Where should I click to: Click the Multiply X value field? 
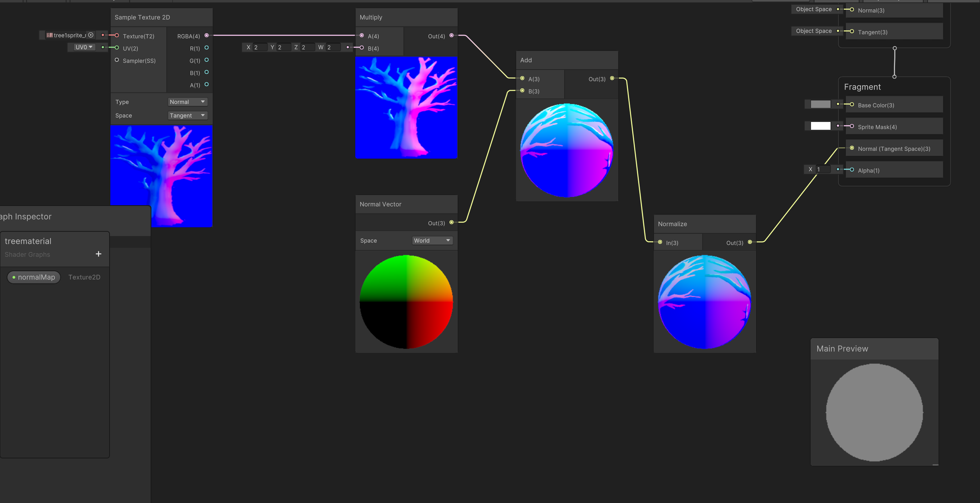[260, 47]
